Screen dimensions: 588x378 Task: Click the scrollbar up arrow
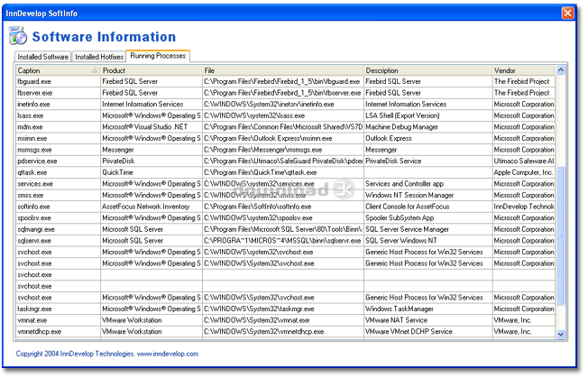[x=561, y=70]
